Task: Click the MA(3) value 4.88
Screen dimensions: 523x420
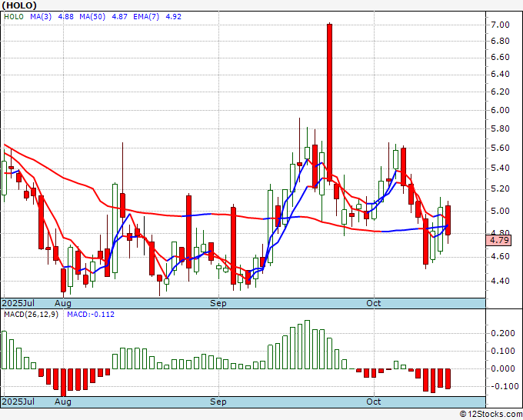Action: [65, 17]
